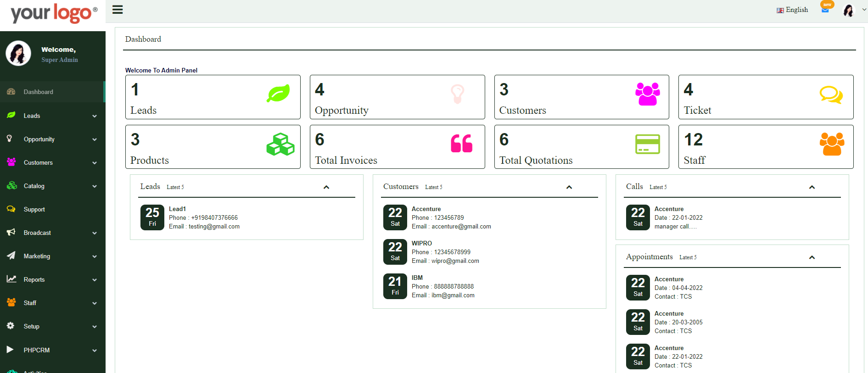This screenshot has width=868, height=373.
Task: Expand the Opportunity sidebar submenu arrow
Action: pyautogui.click(x=95, y=139)
